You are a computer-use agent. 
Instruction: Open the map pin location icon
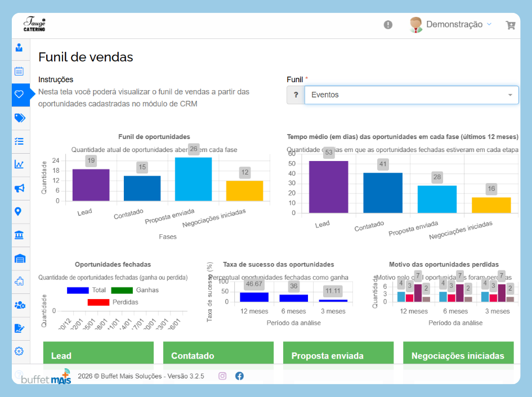pos(19,211)
